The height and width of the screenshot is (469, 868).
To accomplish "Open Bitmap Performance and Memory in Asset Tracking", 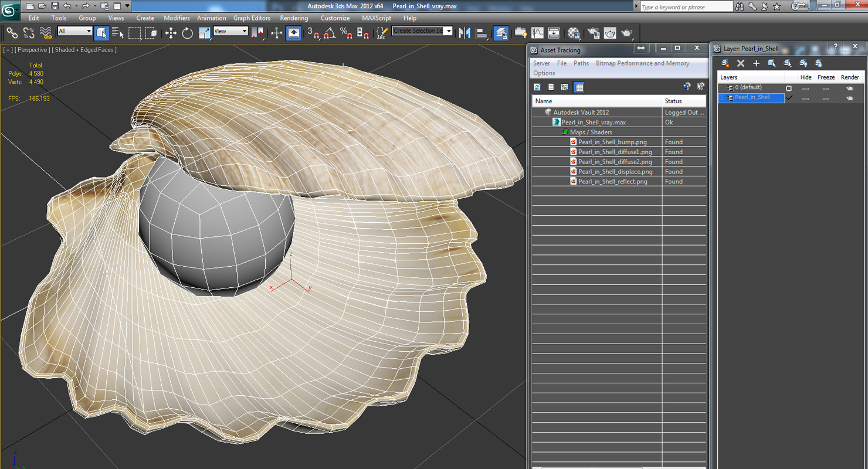I will (x=642, y=63).
